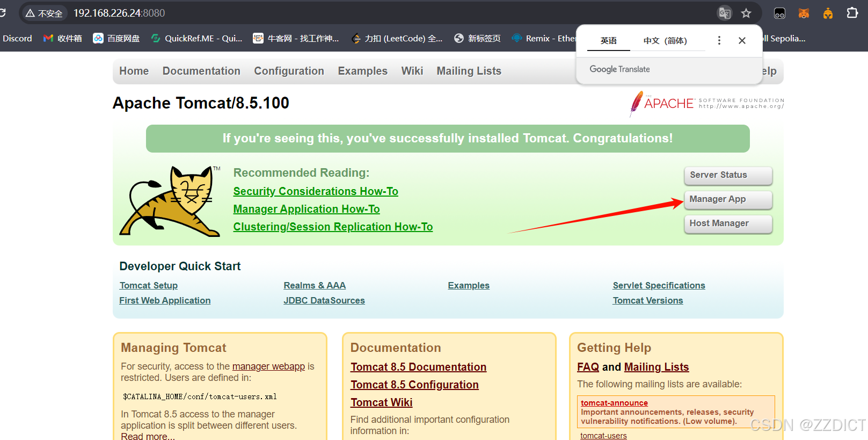The height and width of the screenshot is (440, 868).
Task: Select the 中文 (简体) translate tab
Action: coord(665,40)
